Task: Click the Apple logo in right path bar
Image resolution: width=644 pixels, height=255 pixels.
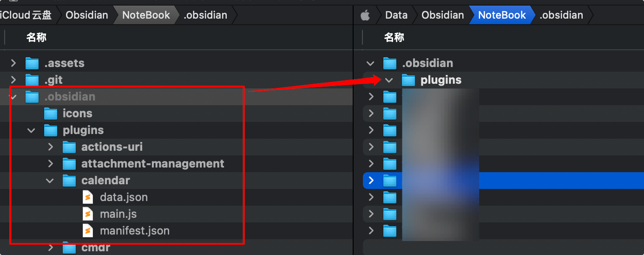Action: (365, 15)
